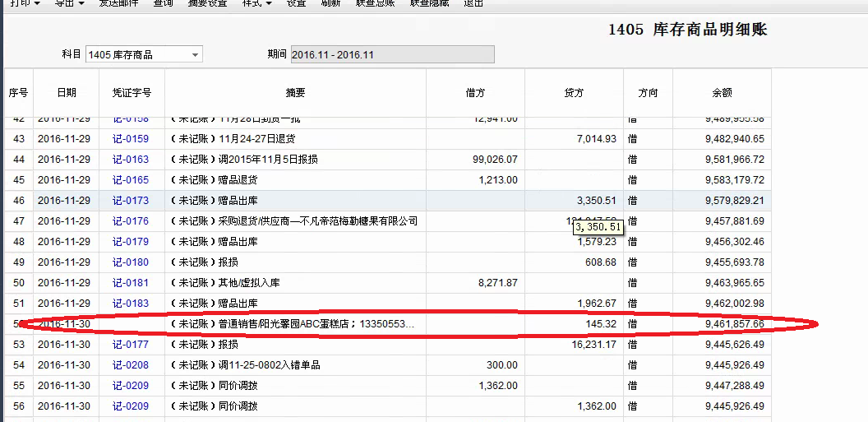This screenshot has width=868, height=422.
Task: Select summary 赠品退货
Action: 238,180
